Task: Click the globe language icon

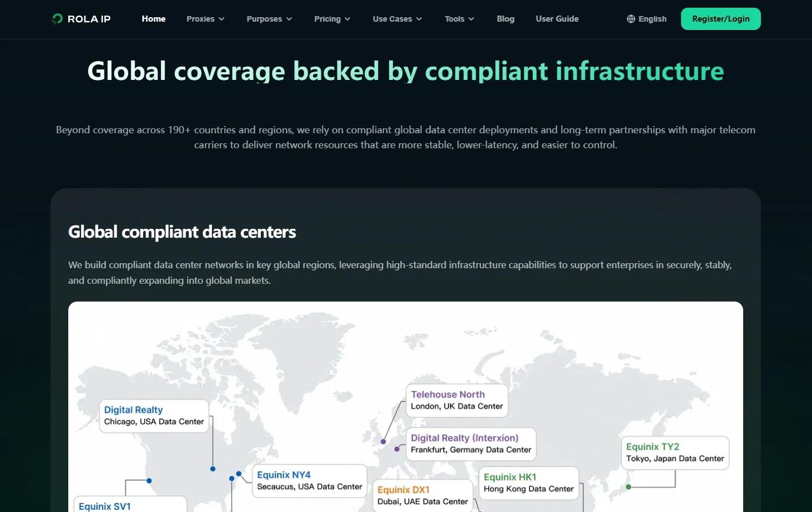Action: click(631, 19)
